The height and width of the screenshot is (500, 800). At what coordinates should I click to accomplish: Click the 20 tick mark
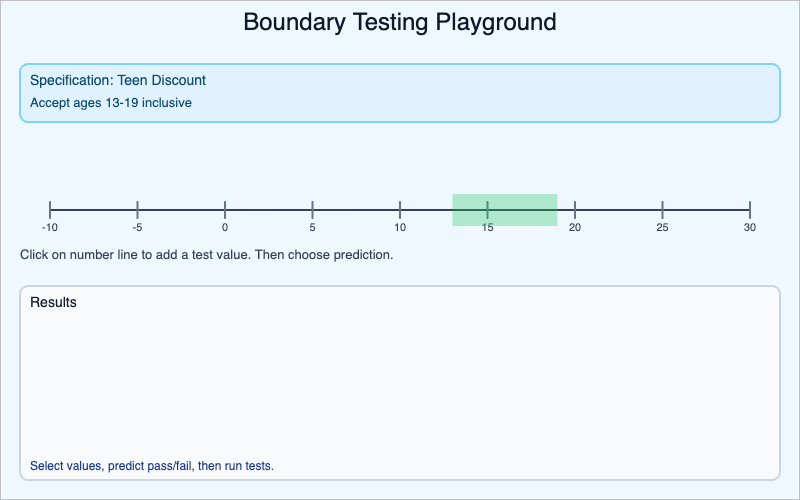(x=575, y=209)
